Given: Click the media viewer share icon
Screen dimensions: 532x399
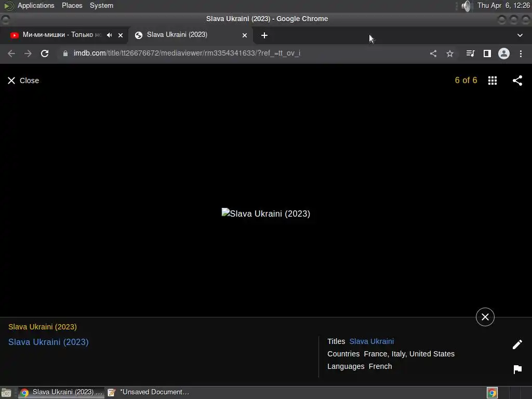Looking at the screenshot, I should 517,81.
